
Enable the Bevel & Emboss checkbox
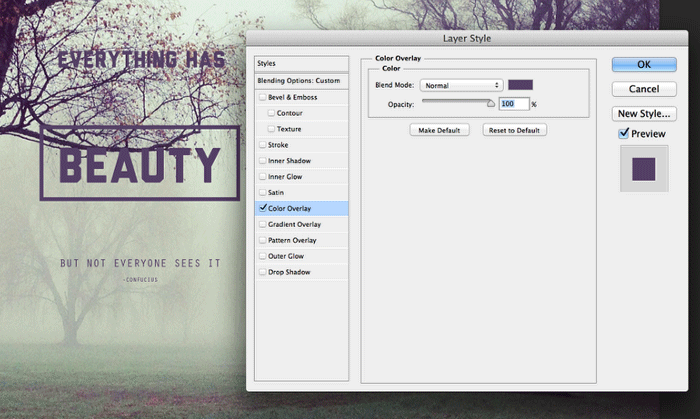pos(263,97)
